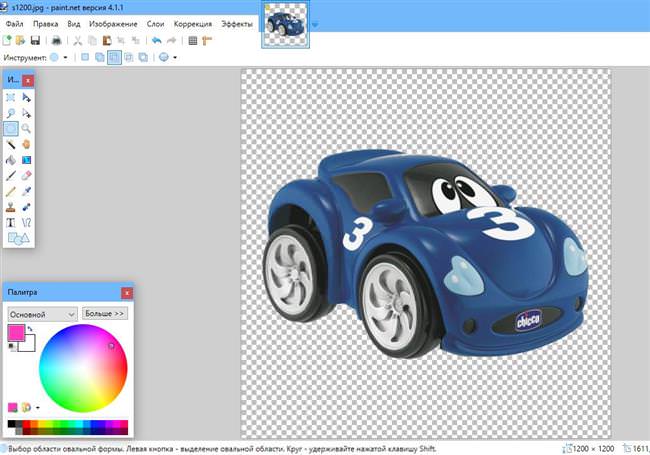
Task: Select the Shapes tool
Action: [x=19, y=238]
